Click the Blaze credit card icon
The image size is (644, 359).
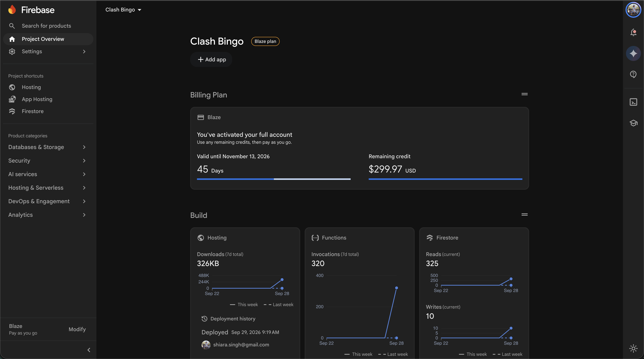(x=201, y=117)
